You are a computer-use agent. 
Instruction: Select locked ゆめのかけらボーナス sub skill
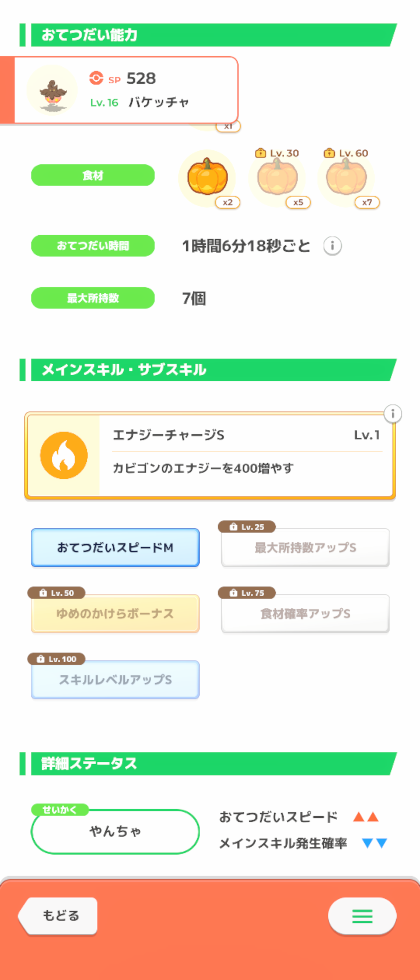pyautogui.click(x=115, y=614)
